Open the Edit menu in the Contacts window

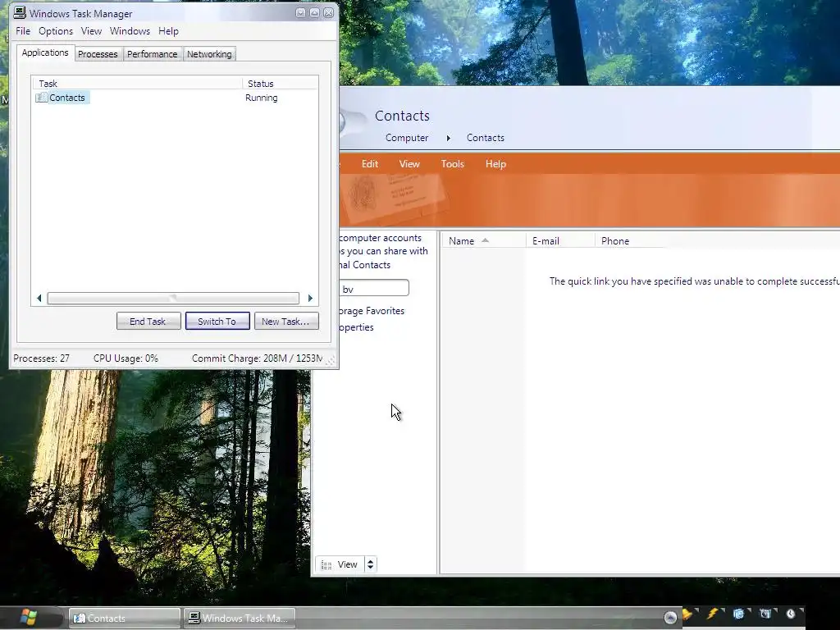point(370,164)
